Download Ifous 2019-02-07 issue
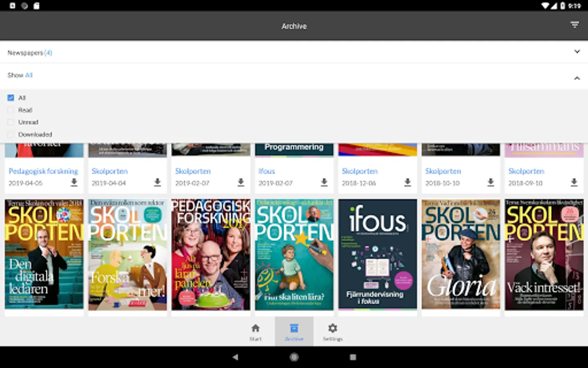The width and height of the screenshot is (588, 368). point(324,182)
